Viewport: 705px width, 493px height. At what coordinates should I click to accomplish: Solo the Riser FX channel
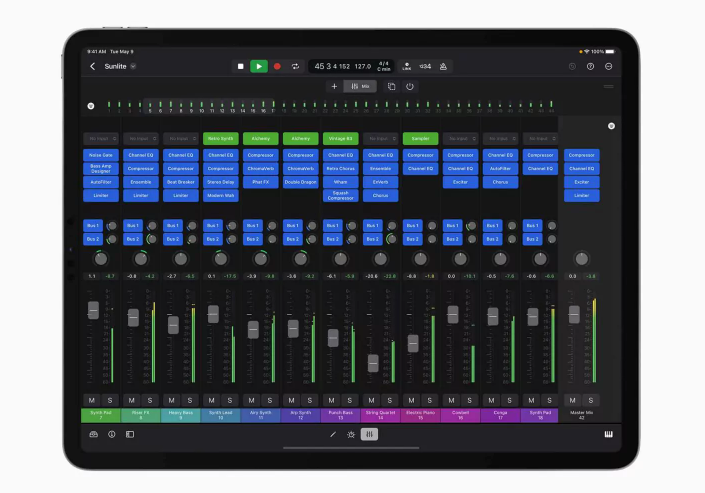tap(150, 400)
